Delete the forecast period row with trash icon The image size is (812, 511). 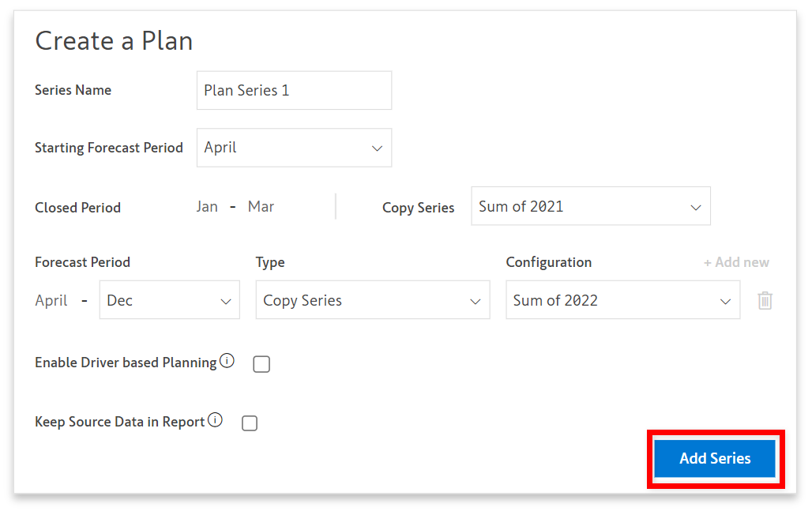(x=765, y=301)
